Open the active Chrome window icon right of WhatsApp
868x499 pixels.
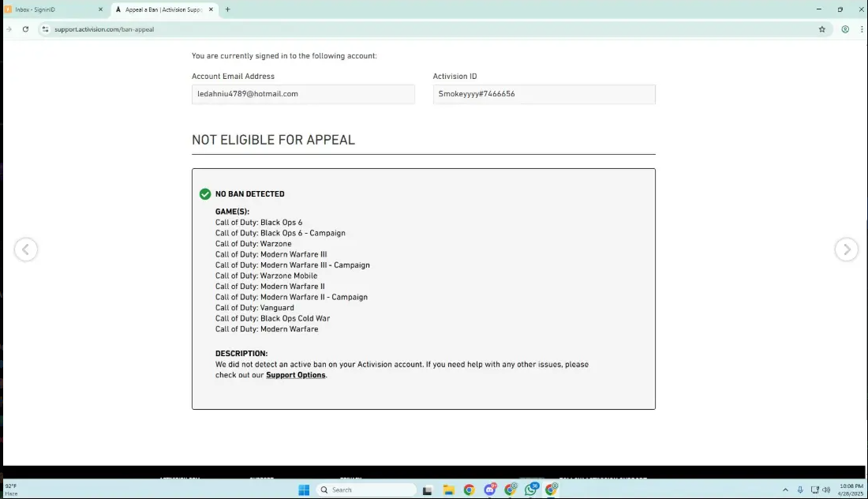(552, 490)
